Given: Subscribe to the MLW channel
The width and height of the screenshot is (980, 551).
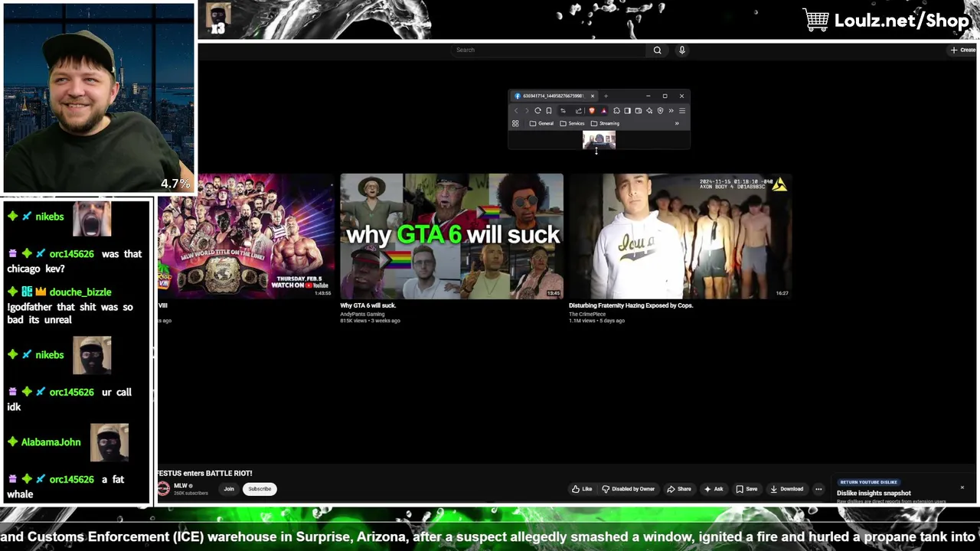Looking at the screenshot, I should tap(260, 489).
